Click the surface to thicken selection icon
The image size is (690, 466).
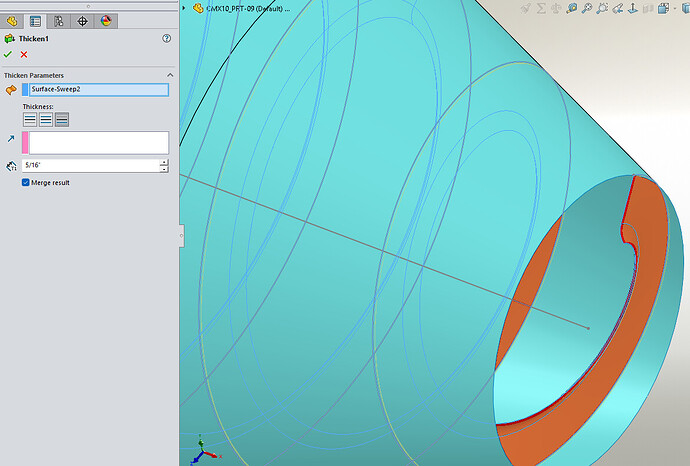(x=11, y=90)
